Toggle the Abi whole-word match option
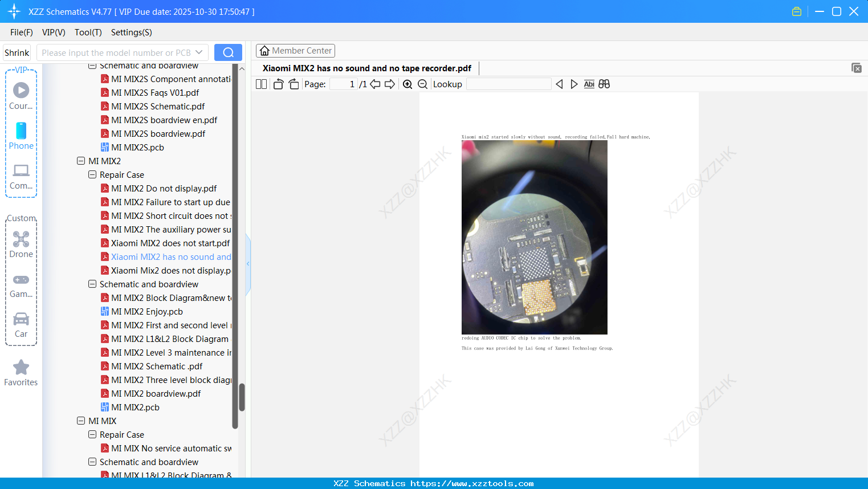The width and height of the screenshot is (868, 489). [589, 84]
